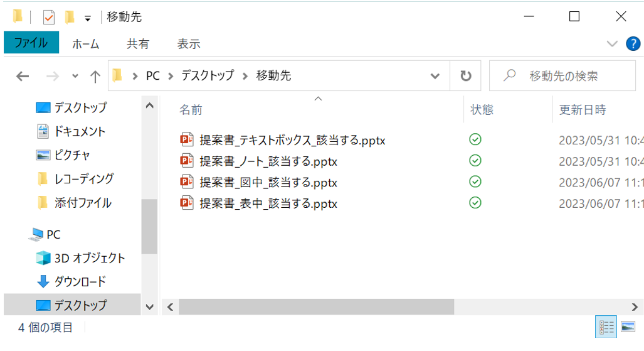The width and height of the screenshot is (644, 351).
Task: Click the 4 個の項目 status text
Action: (45, 328)
